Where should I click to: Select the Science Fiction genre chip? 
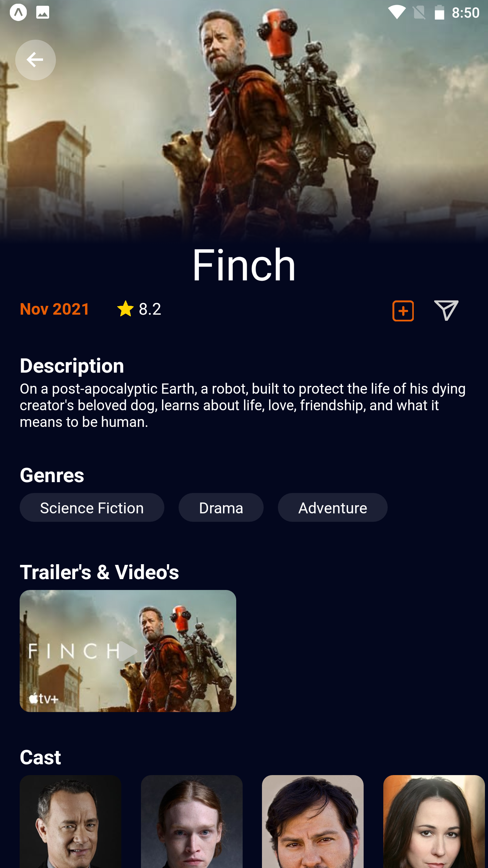(92, 508)
